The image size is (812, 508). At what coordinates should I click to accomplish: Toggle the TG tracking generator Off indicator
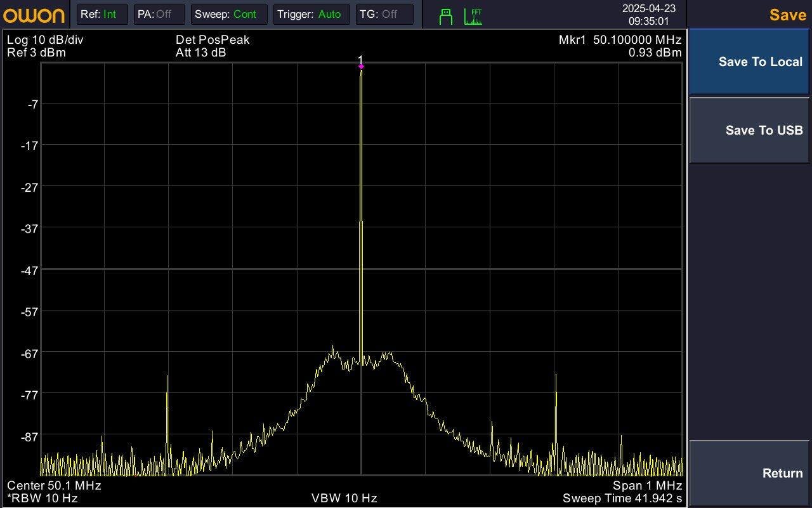click(385, 14)
